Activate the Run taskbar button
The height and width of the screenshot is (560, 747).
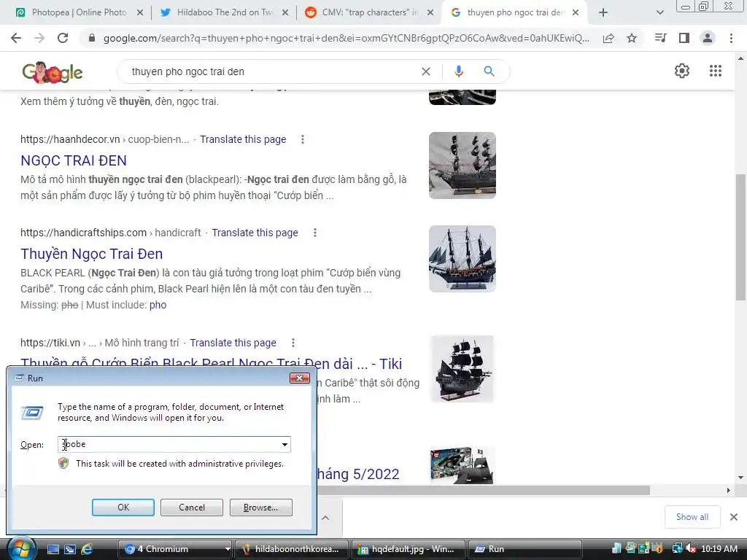(525, 549)
